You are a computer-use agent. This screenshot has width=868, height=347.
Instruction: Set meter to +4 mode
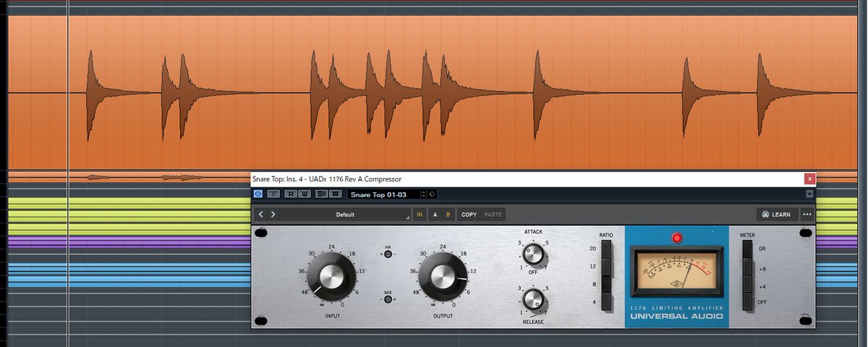747,284
